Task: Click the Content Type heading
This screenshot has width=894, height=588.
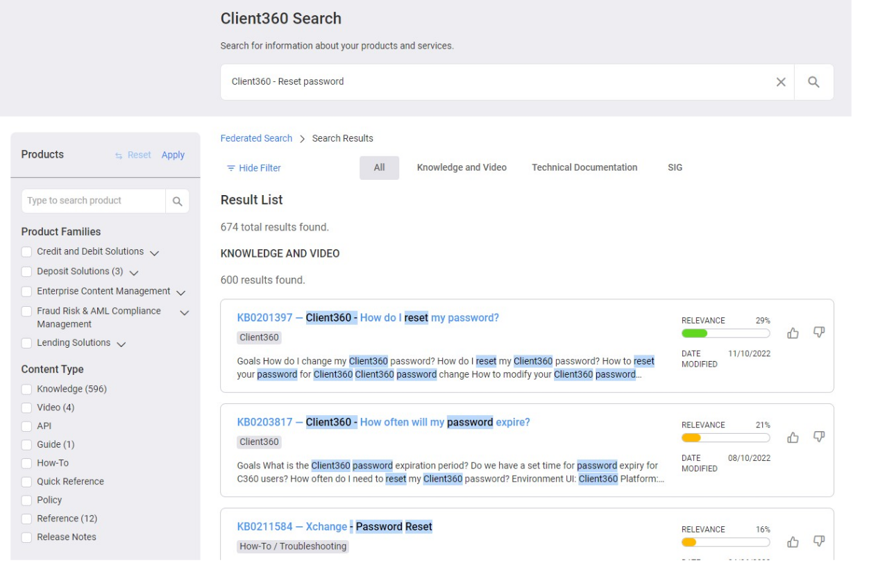Action: pyautogui.click(x=52, y=369)
